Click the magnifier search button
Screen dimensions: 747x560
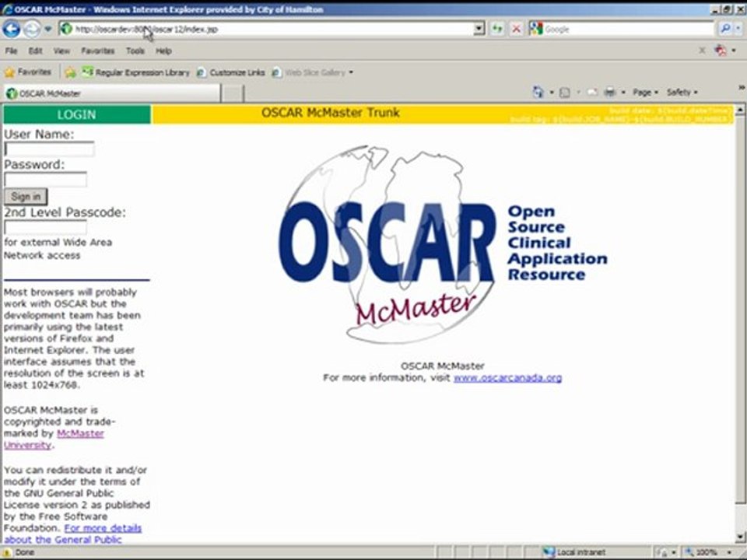[x=725, y=29]
